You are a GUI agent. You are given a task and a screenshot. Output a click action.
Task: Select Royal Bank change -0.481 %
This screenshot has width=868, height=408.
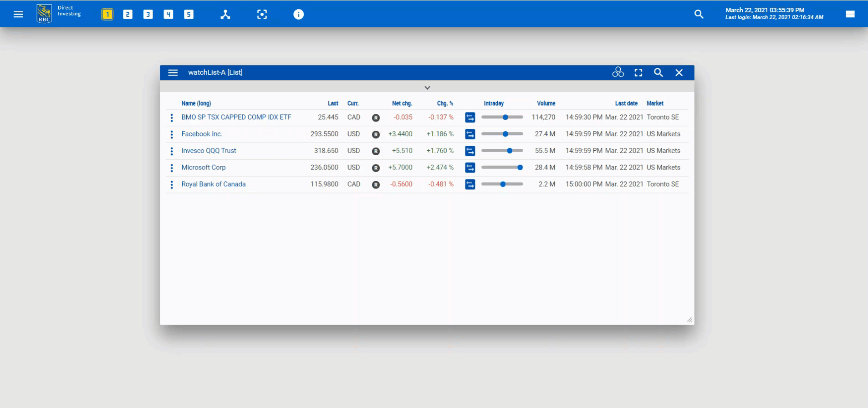click(x=441, y=184)
